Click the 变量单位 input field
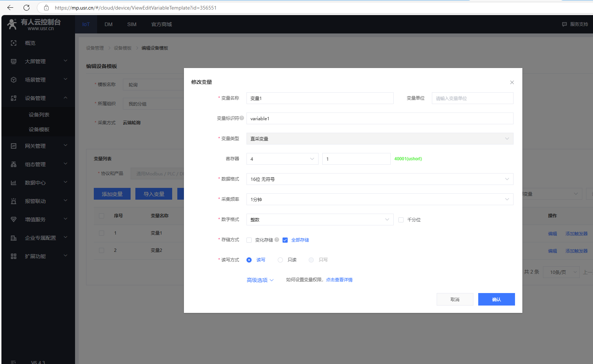Screen dimensions: 593x364 tap(472, 98)
